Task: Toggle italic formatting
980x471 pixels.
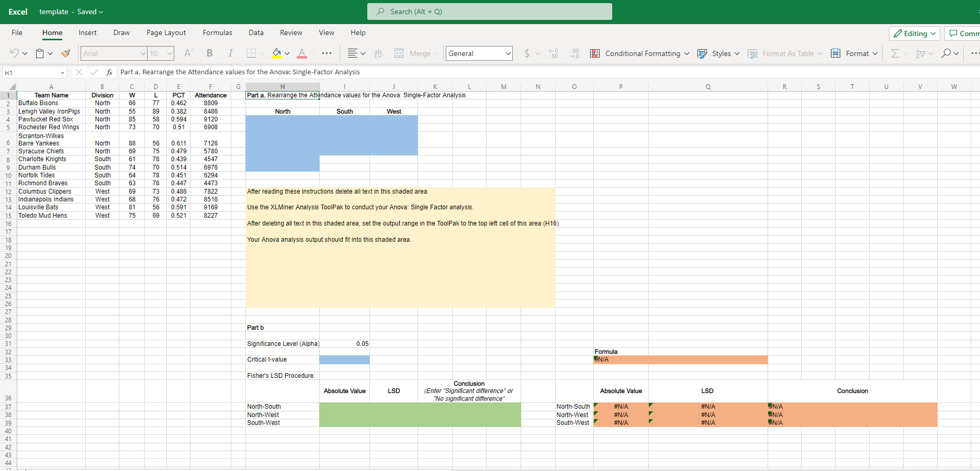Action: [230, 53]
